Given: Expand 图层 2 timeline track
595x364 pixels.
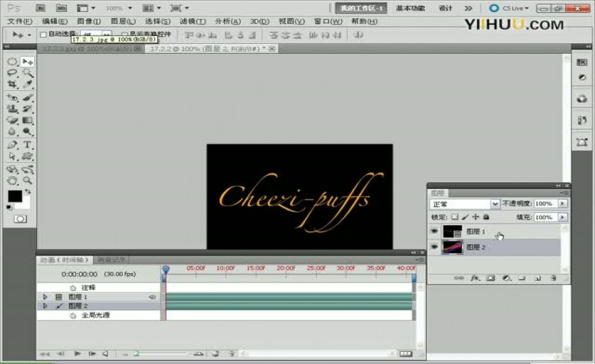Looking at the screenshot, I should click(45, 305).
